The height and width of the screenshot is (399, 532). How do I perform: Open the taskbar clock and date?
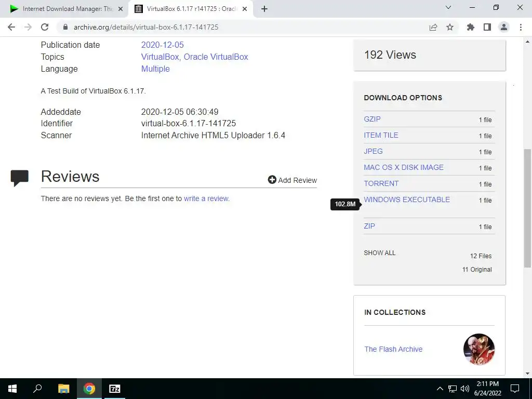[487, 389]
